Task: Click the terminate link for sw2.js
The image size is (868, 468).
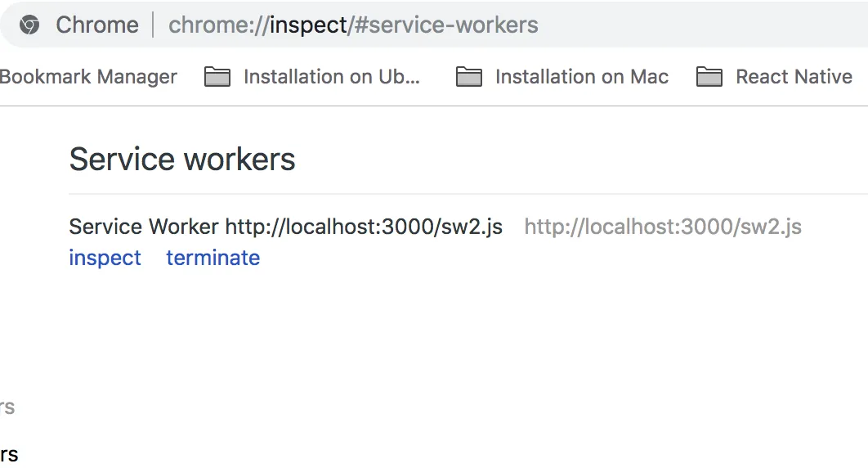Action: click(213, 258)
